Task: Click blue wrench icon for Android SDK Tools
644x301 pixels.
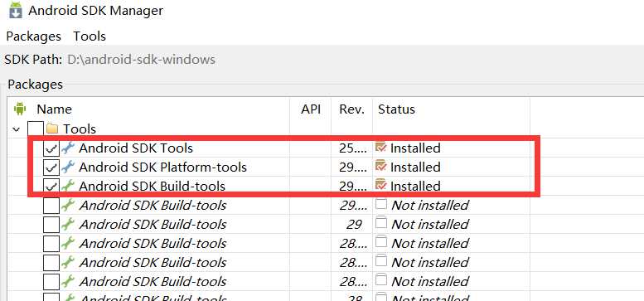Action: tap(68, 148)
